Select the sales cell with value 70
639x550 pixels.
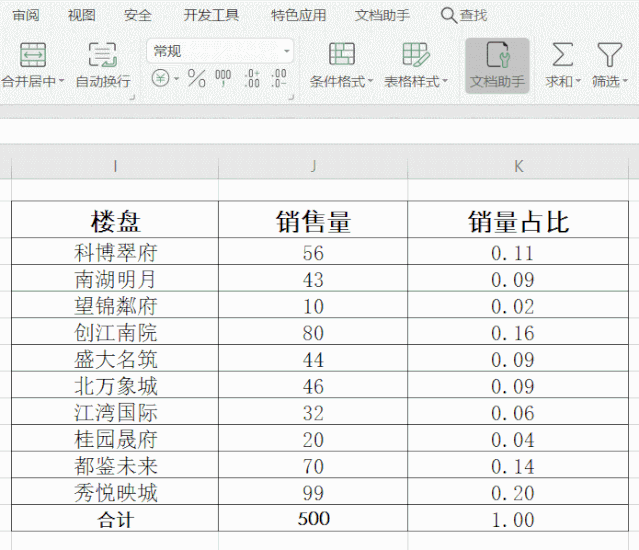tap(313, 465)
